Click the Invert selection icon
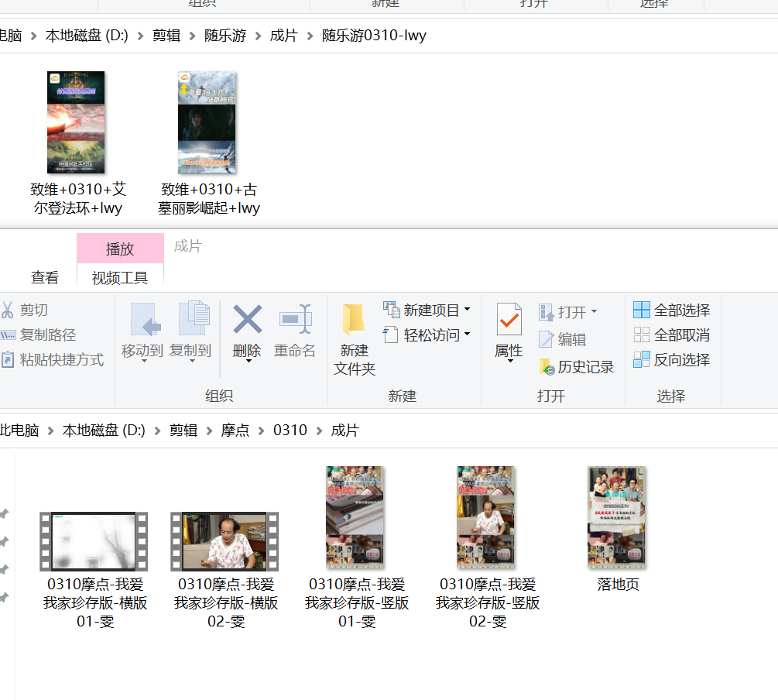Screen dimensions: 778x700 (641, 359)
